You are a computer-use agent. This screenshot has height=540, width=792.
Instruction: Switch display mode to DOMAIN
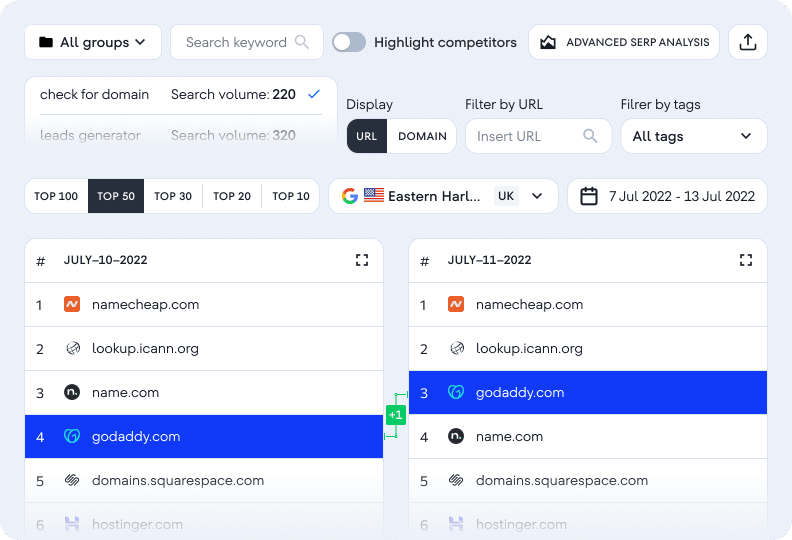(x=422, y=136)
